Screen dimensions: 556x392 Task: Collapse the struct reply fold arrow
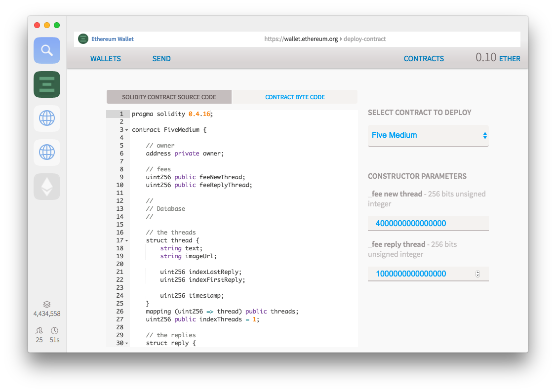click(127, 343)
